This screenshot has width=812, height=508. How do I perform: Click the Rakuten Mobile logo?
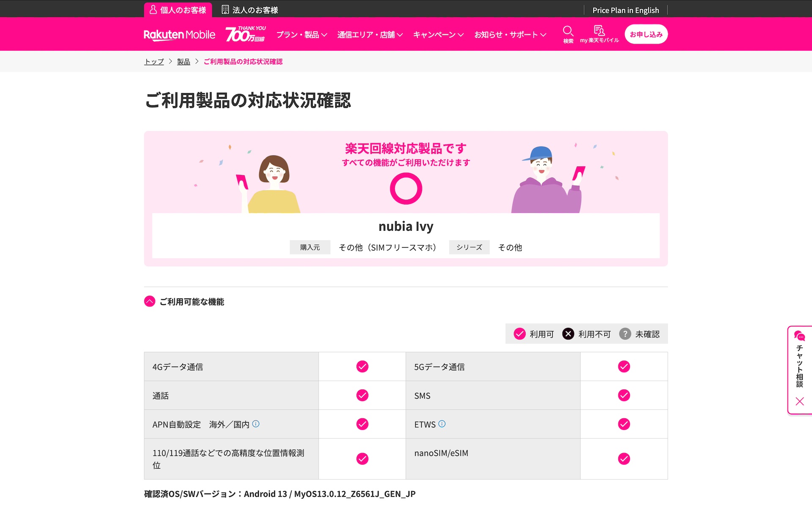pos(179,35)
